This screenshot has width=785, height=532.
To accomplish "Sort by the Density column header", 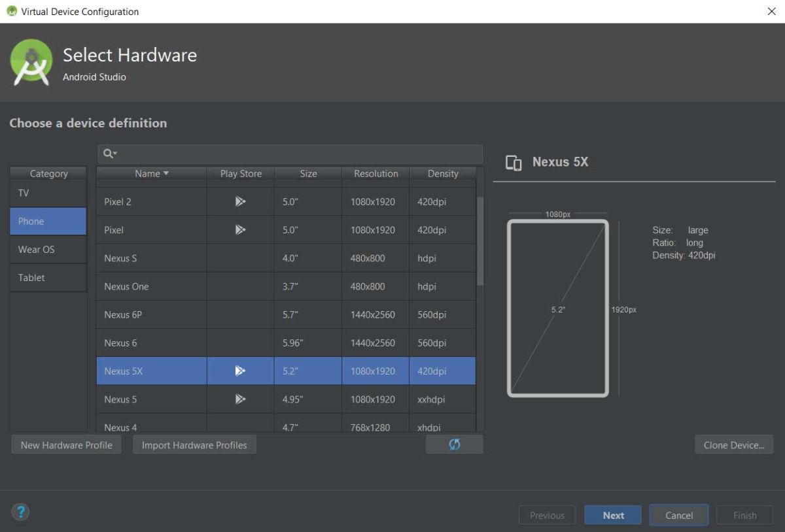I will click(x=443, y=173).
